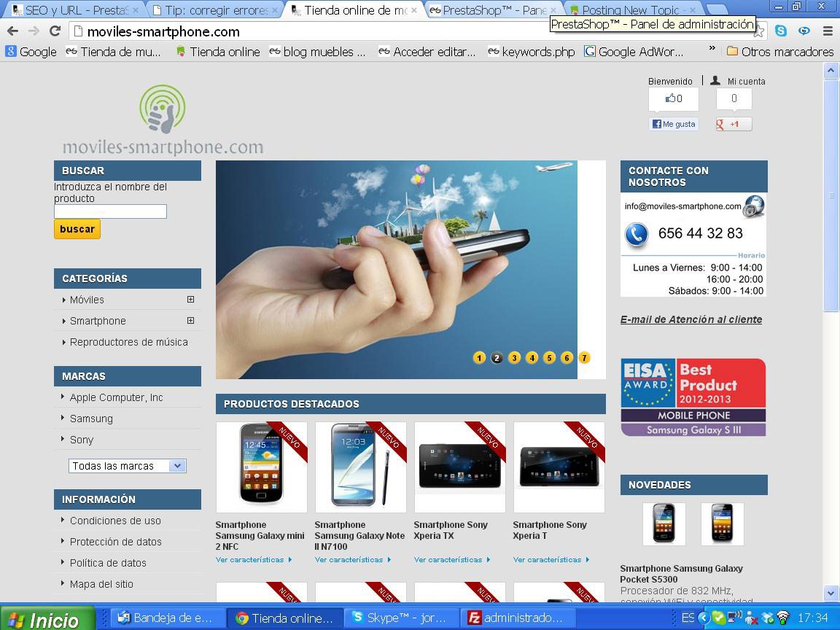Open Chrome Tienda online taskbar item
Image resolution: width=840 pixels, height=630 pixels.
(x=284, y=618)
